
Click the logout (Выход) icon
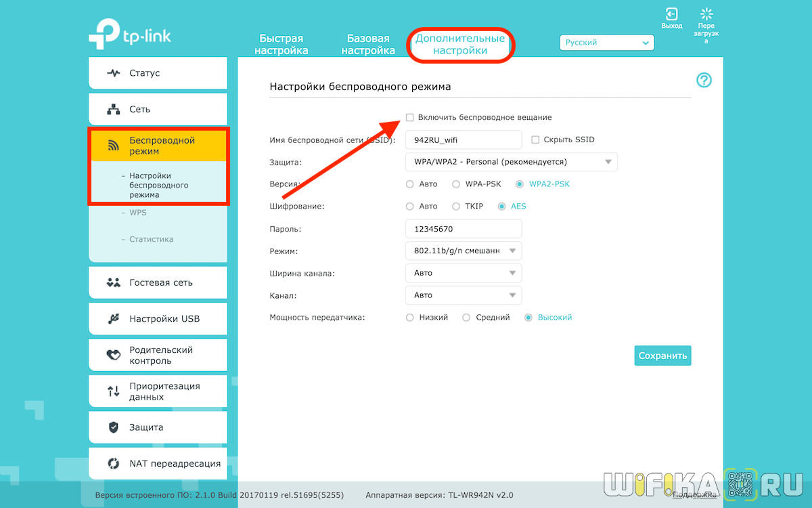(x=671, y=14)
